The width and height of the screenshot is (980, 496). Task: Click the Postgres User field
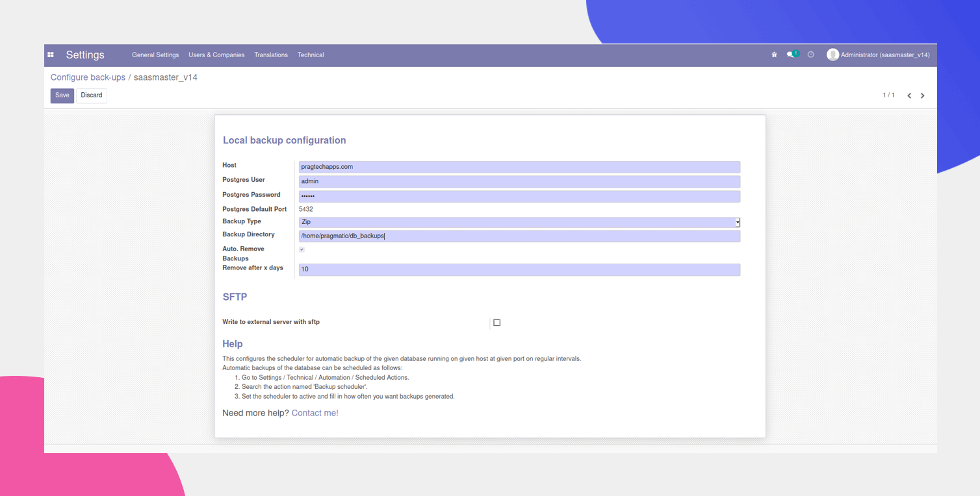(519, 181)
